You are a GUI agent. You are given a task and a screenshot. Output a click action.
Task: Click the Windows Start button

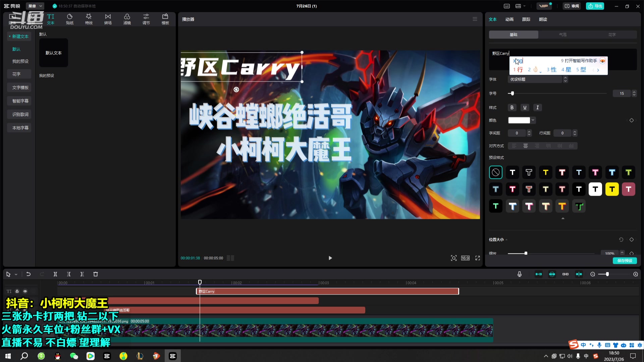pos(8,356)
